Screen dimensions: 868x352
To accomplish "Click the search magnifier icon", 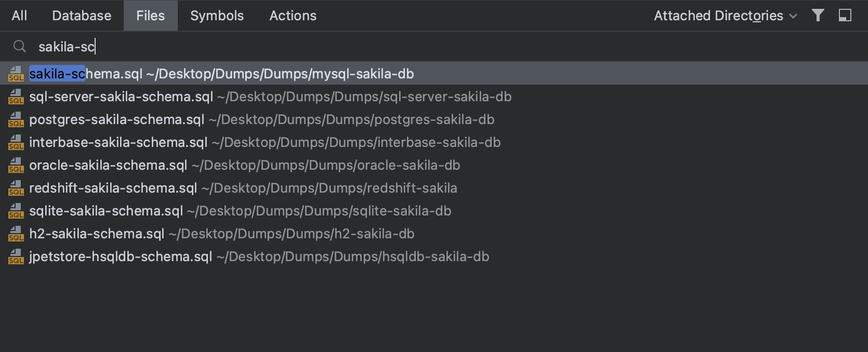I will tap(20, 47).
